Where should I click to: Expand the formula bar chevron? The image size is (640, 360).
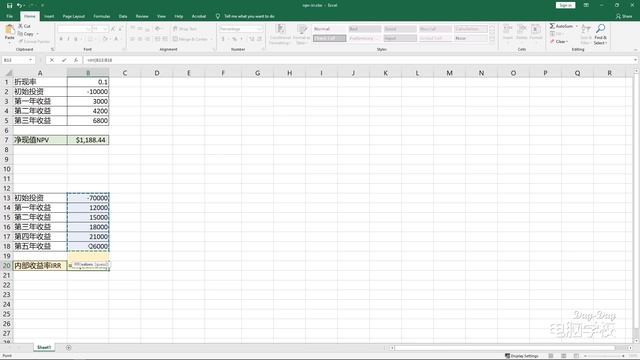[636, 60]
